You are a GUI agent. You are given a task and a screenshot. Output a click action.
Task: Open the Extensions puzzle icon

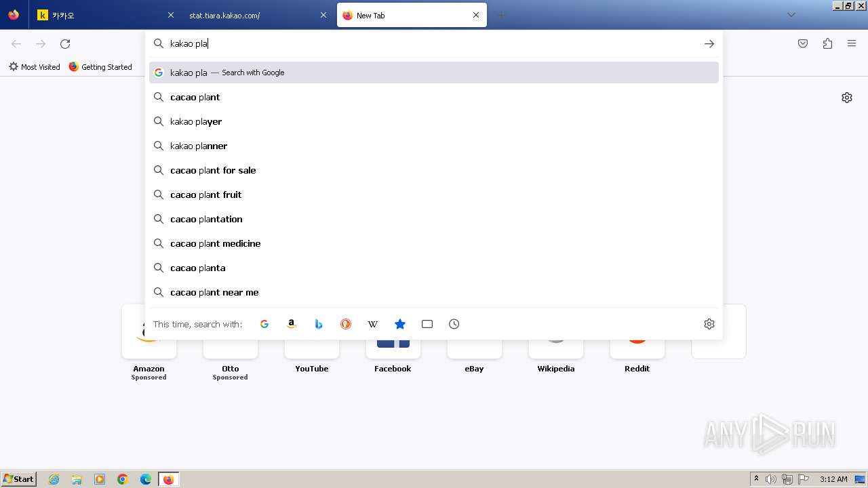[827, 44]
